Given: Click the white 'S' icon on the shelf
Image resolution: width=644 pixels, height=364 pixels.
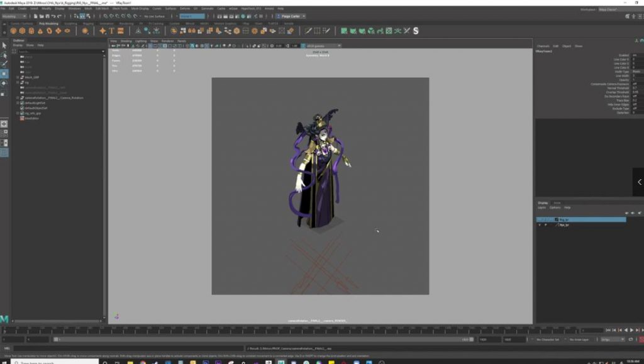Looking at the screenshot, I should (x=416, y=31).
